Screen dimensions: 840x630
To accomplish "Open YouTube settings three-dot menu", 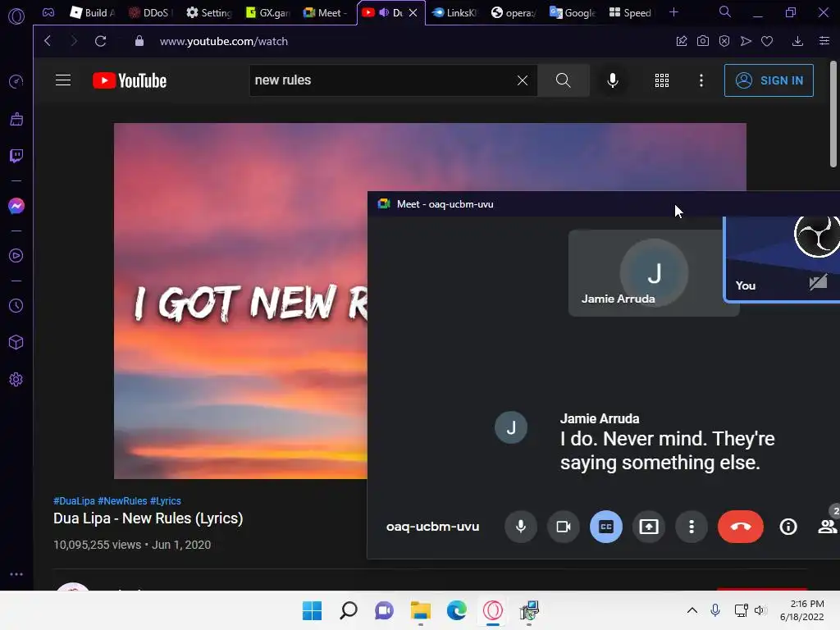I will [x=701, y=80].
